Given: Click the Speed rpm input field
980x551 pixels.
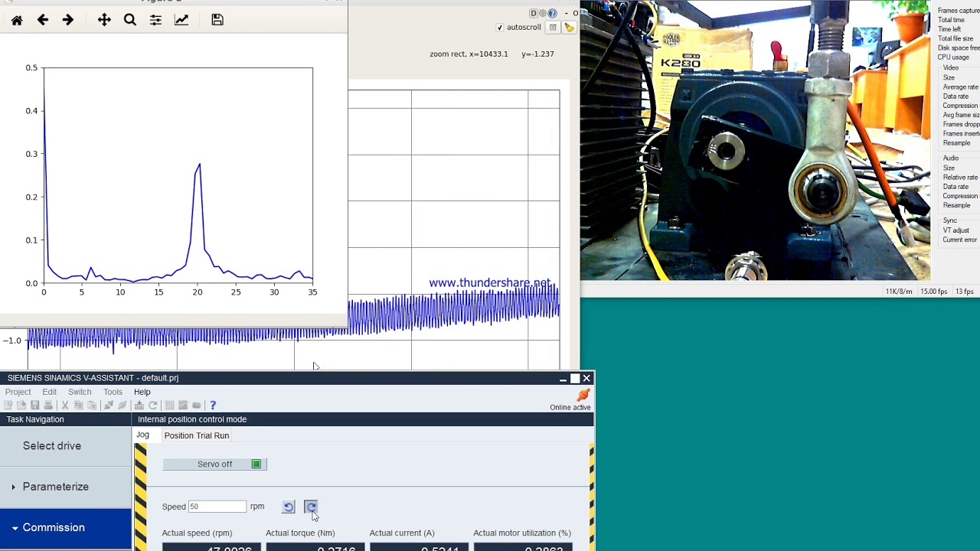Looking at the screenshot, I should pos(217,507).
